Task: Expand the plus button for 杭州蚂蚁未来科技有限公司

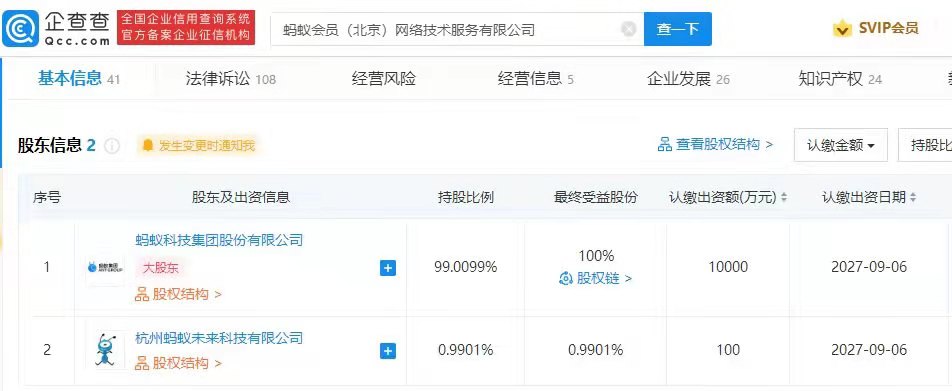Action: click(388, 350)
